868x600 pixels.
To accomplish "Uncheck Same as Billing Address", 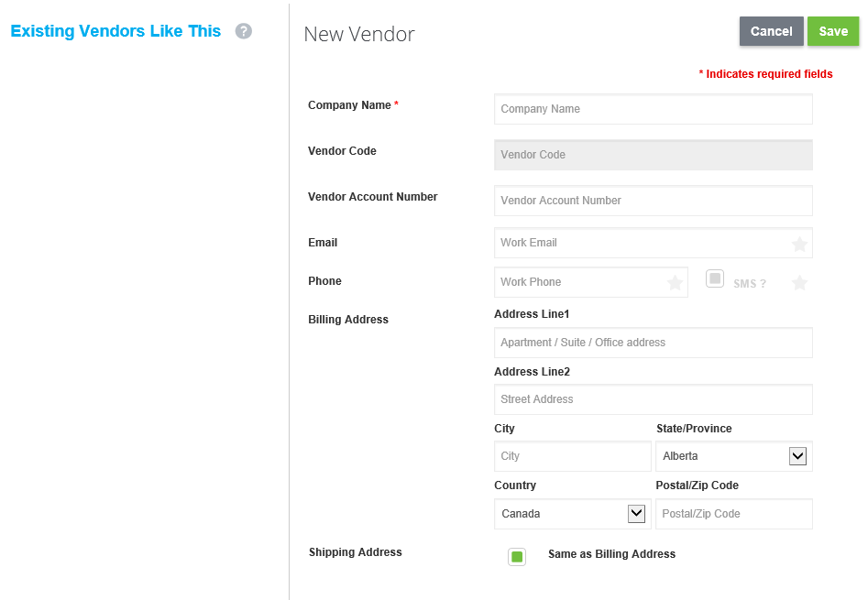I will (517, 557).
